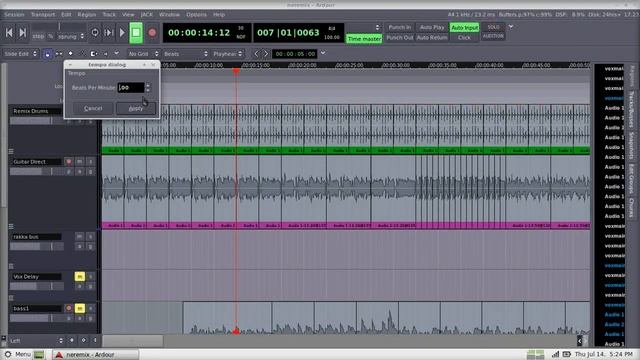Image resolution: width=640 pixels, height=360 pixels.
Task: Open the Beats snap-to dropdown
Action: tap(186, 54)
